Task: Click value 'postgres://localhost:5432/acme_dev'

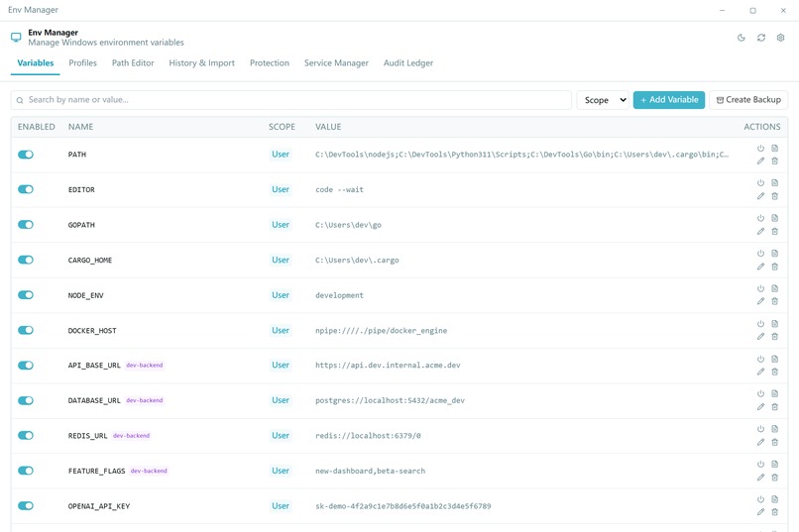Action: 390,400
